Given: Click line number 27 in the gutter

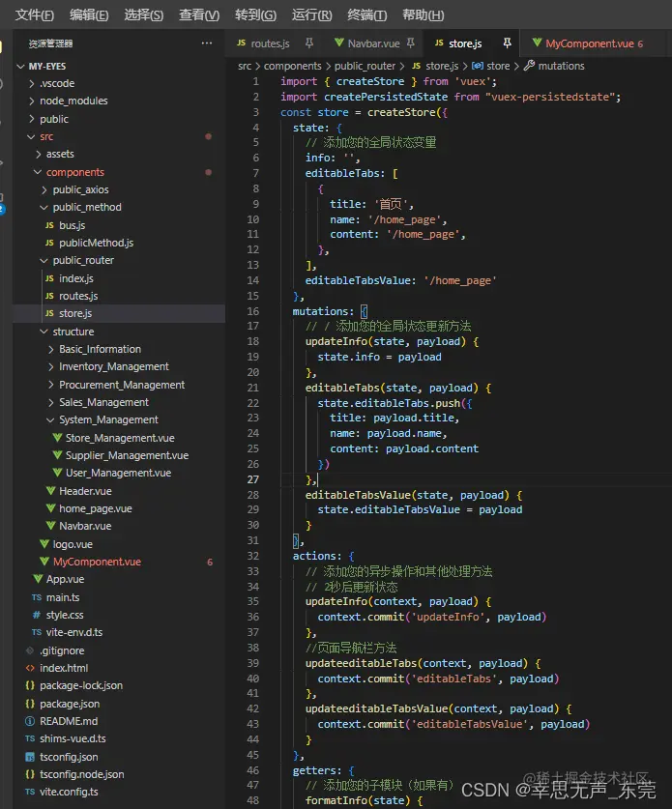Looking at the screenshot, I should click(253, 479).
